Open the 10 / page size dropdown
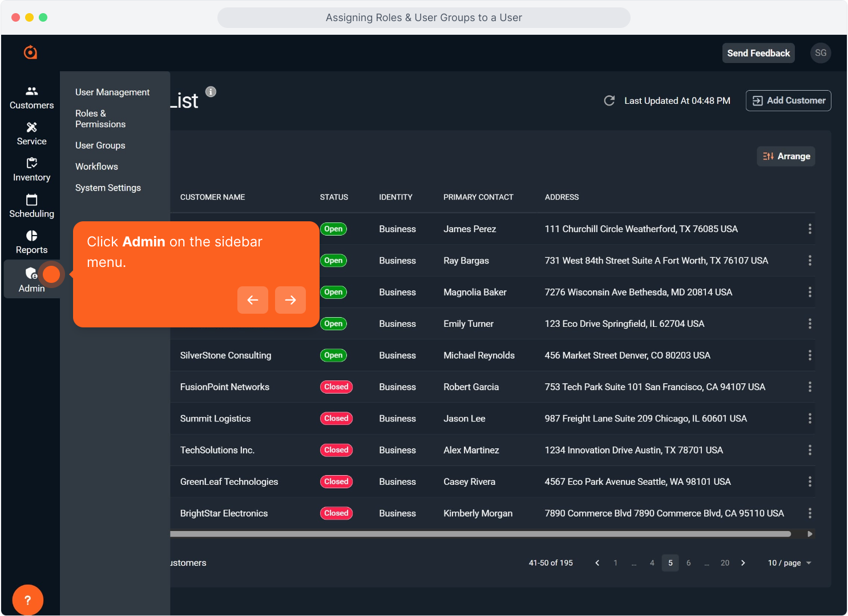Image resolution: width=848 pixels, height=616 pixels. coord(789,563)
